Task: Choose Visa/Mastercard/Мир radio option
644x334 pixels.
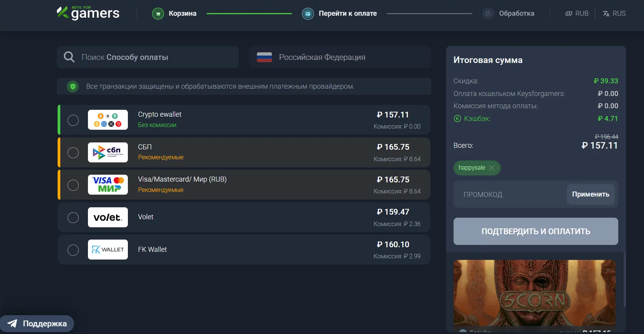Action: 73,185
